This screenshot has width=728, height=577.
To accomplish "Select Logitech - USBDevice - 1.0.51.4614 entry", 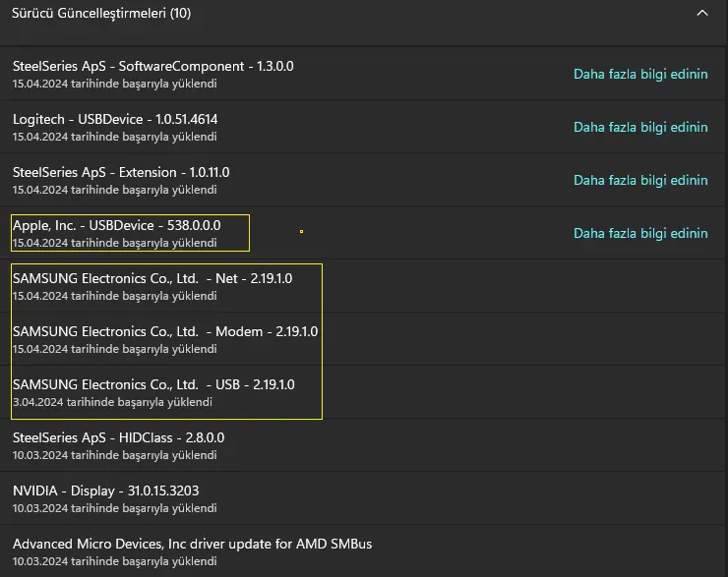I will [115, 119].
